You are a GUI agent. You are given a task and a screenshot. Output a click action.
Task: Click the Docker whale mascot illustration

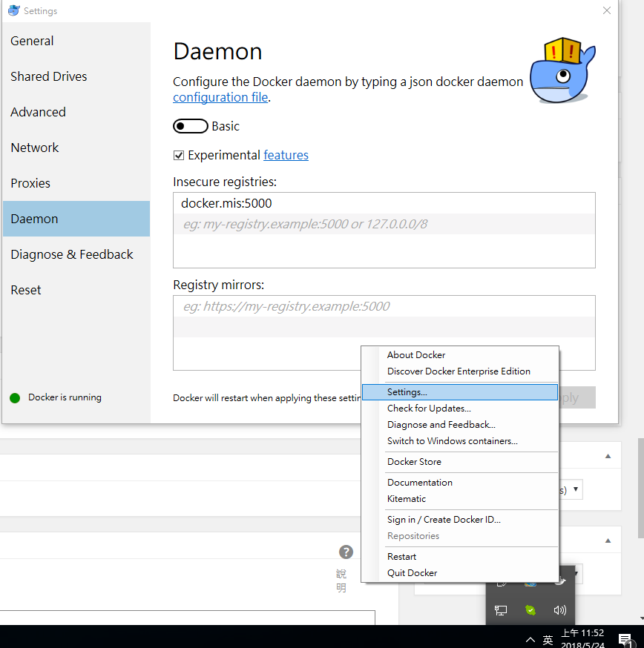[x=562, y=70]
